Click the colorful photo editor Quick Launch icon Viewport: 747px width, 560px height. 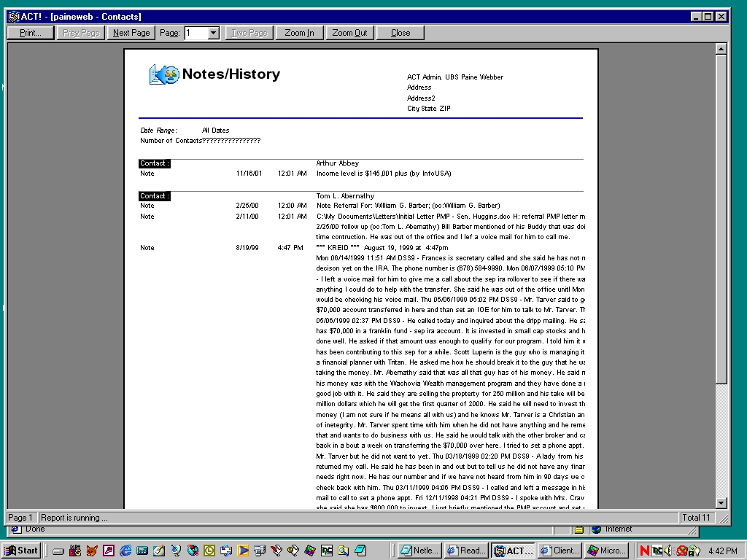310,551
